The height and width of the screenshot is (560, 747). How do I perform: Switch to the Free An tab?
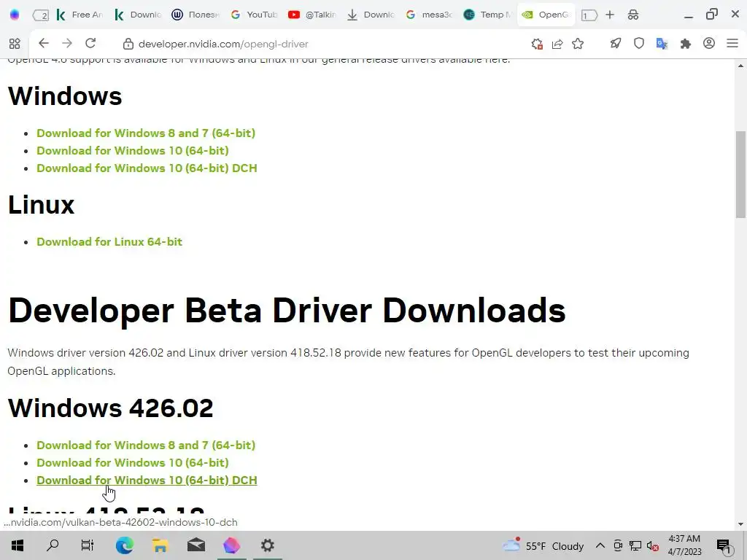(x=80, y=15)
